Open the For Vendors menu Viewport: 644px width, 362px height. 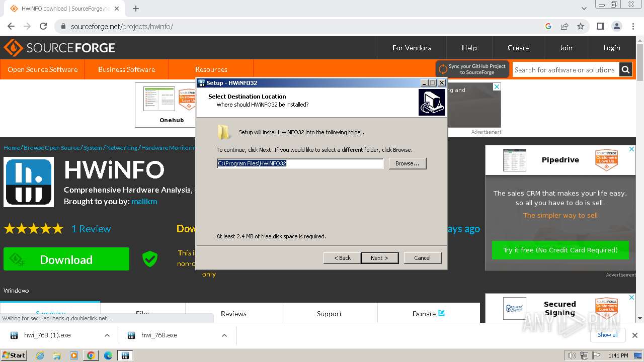point(412,48)
